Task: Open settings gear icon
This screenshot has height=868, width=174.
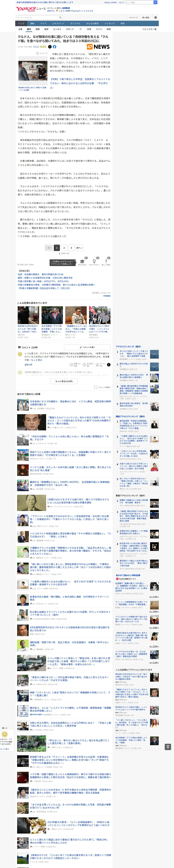Action: [155, 18]
